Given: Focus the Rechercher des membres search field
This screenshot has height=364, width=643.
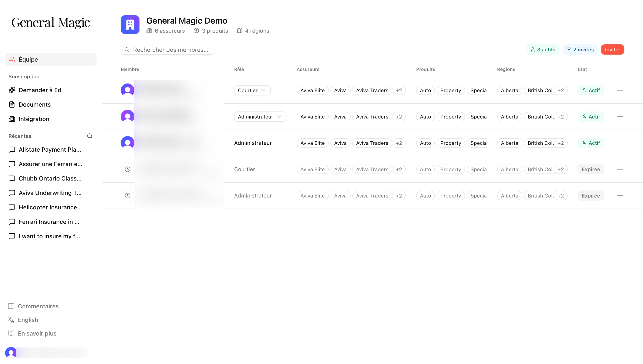Looking at the screenshot, I should (167, 50).
